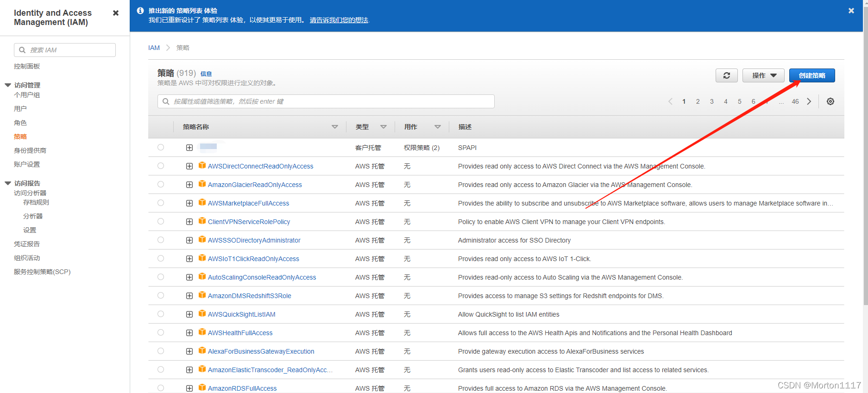868x393 pixels.
Task: Click the AWSMarketplaceFullAccess orange policy icon
Action: pyautogui.click(x=202, y=202)
